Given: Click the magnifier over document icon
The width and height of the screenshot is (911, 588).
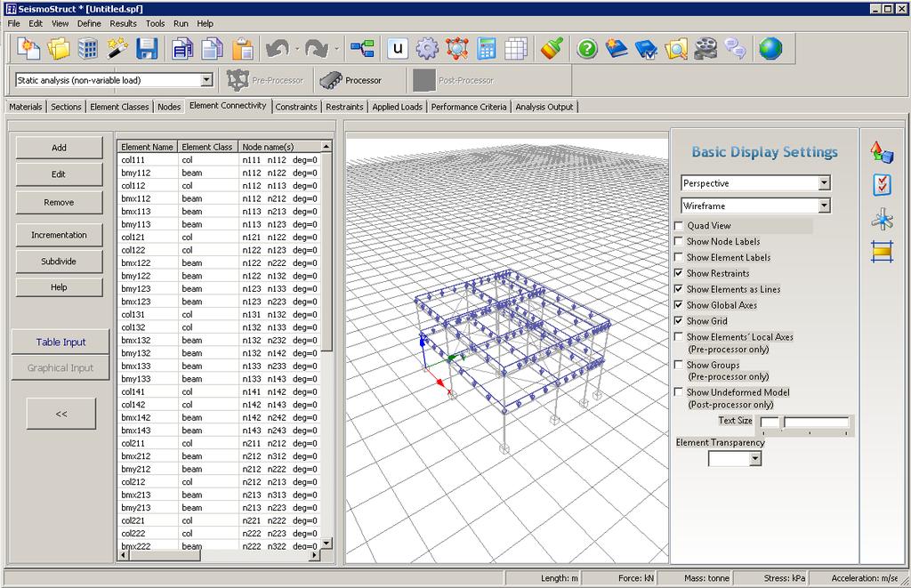Looking at the screenshot, I should (x=676, y=48).
